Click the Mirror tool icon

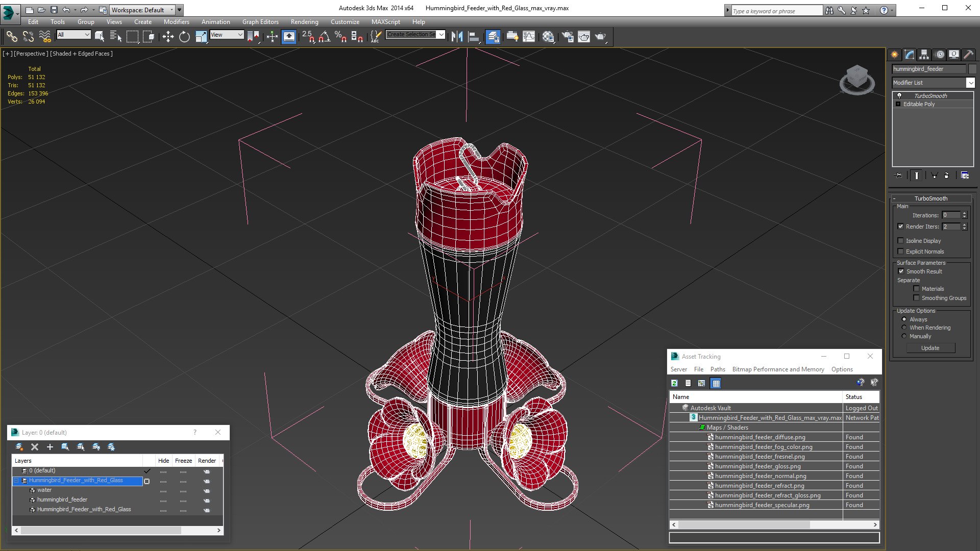click(457, 36)
